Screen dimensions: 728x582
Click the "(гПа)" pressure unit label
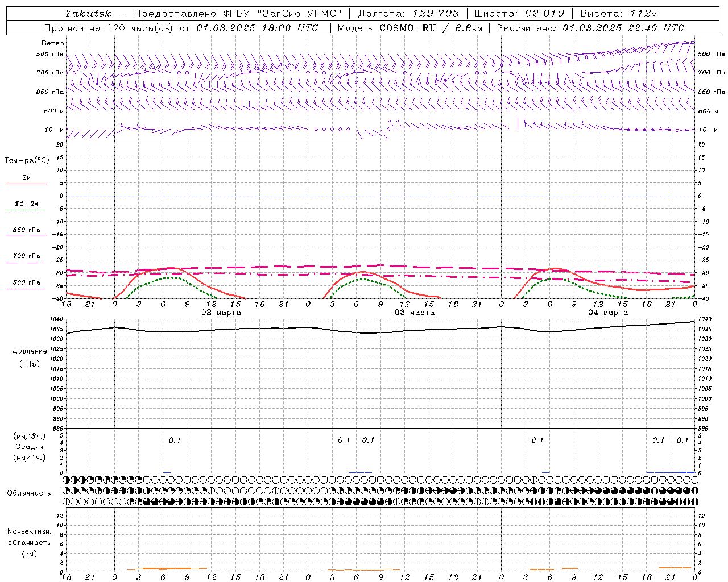click(x=29, y=364)
